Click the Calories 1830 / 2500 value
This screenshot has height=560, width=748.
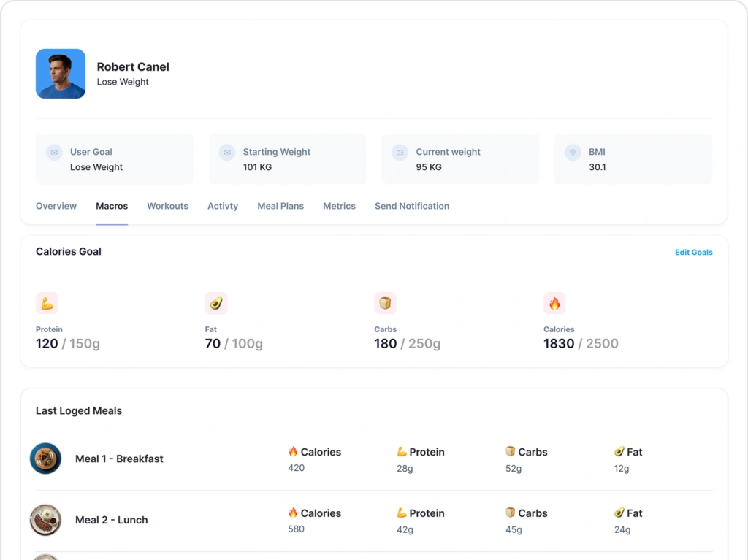581,343
